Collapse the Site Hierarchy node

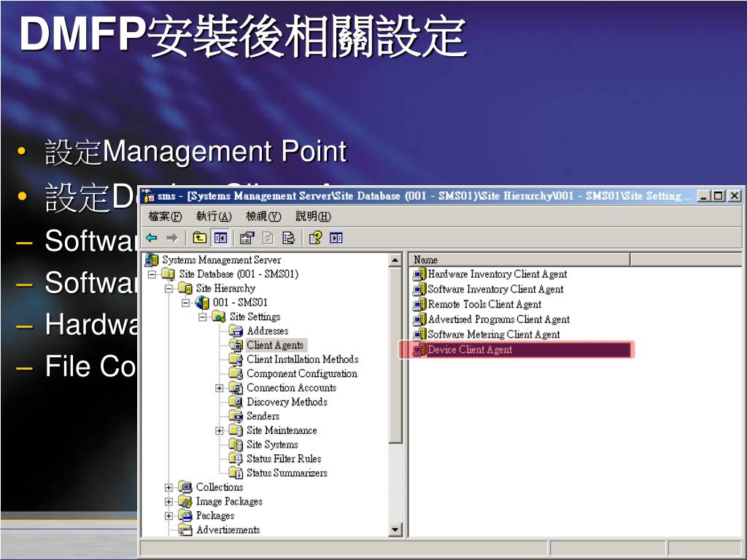[169, 289]
